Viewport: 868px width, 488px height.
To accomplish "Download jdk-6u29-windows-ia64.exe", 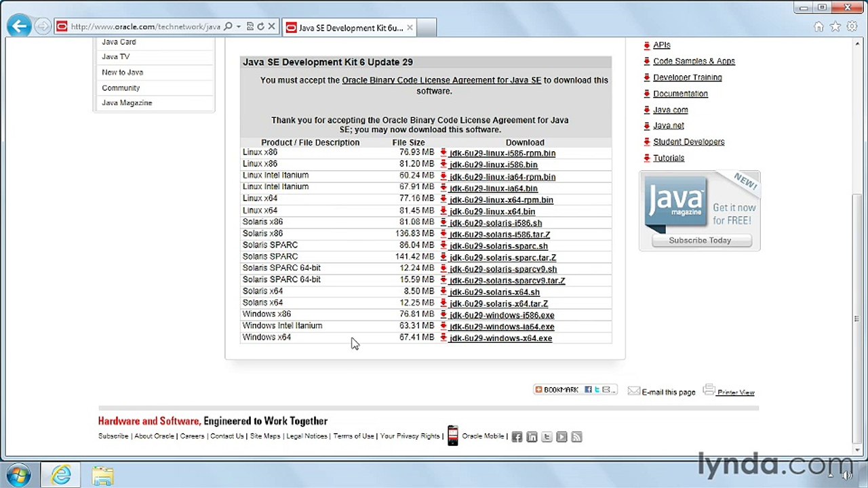I will click(x=502, y=327).
